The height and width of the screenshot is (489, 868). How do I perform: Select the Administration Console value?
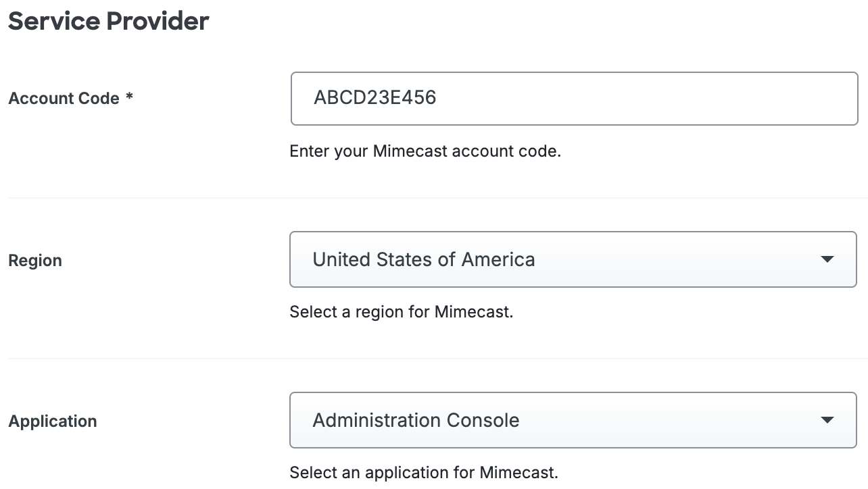(415, 419)
